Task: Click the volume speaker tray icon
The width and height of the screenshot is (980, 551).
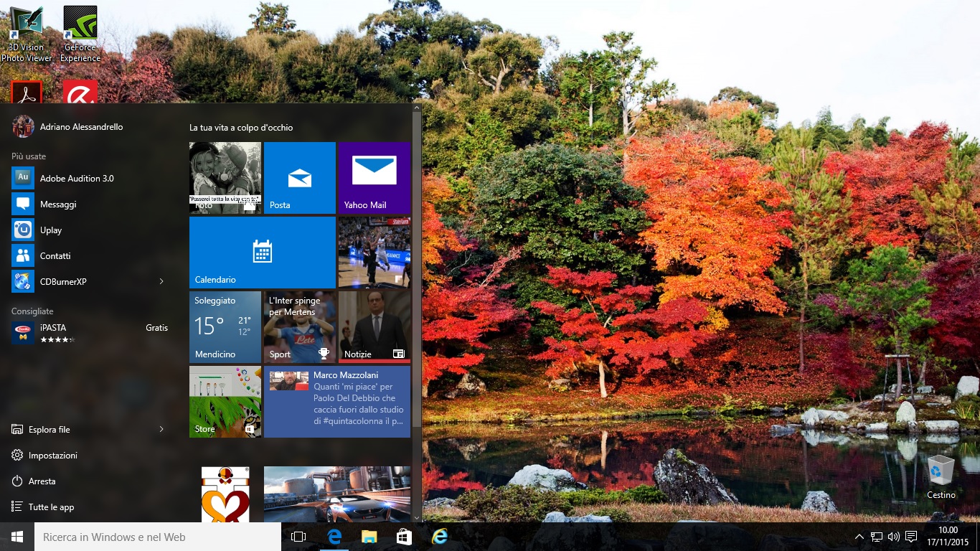Action: coord(894,537)
